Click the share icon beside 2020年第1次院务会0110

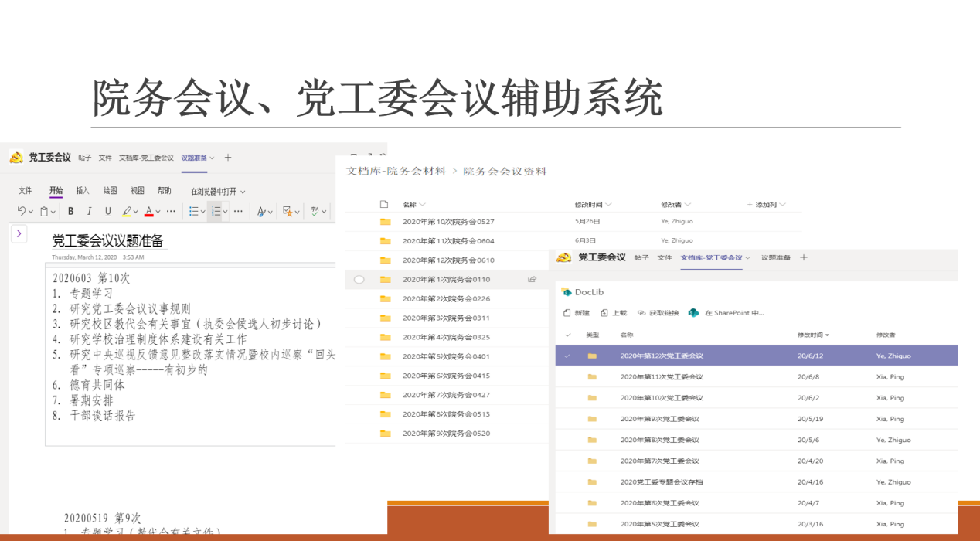[x=532, y=280]
